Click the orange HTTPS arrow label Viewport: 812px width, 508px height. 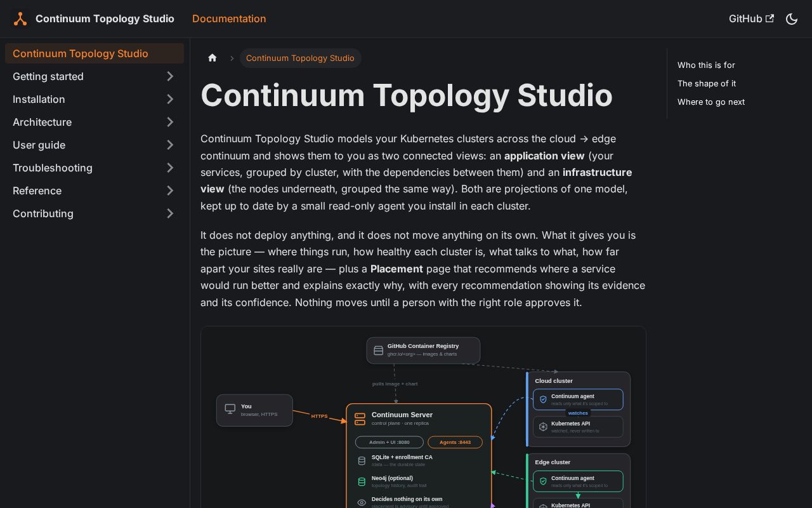point(319,417)
